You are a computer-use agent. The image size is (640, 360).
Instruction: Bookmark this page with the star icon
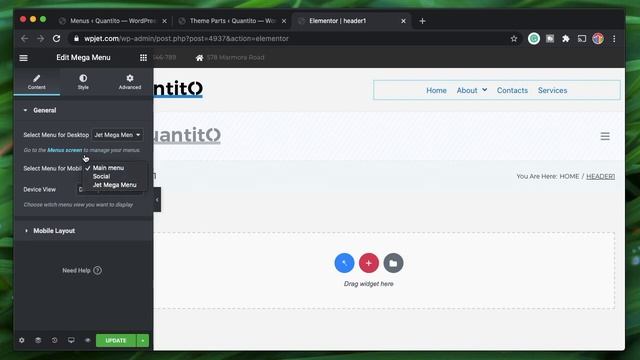[x=514, y=39]
